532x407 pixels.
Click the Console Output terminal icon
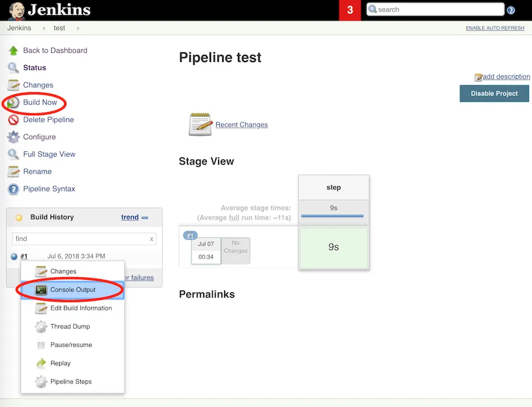coord(41,290)
